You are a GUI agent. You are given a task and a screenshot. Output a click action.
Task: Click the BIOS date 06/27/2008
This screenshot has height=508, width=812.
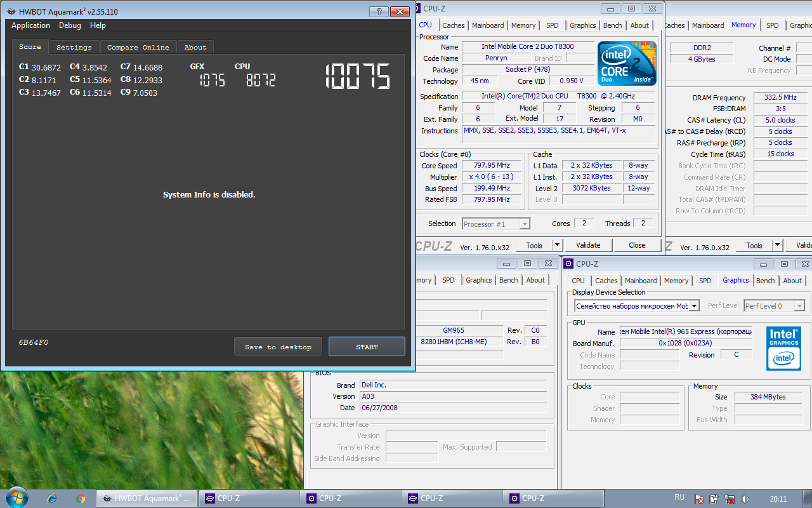[454, 408]
